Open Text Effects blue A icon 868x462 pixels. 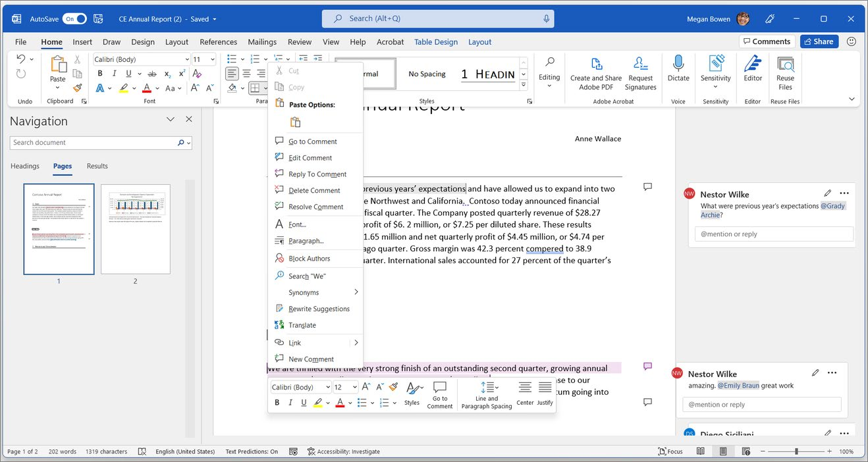100,88
